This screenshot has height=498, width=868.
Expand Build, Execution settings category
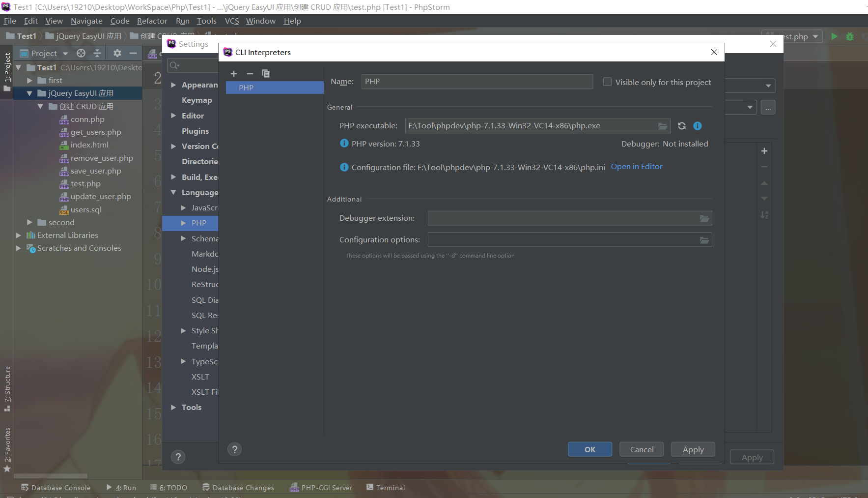coord(173,177)
